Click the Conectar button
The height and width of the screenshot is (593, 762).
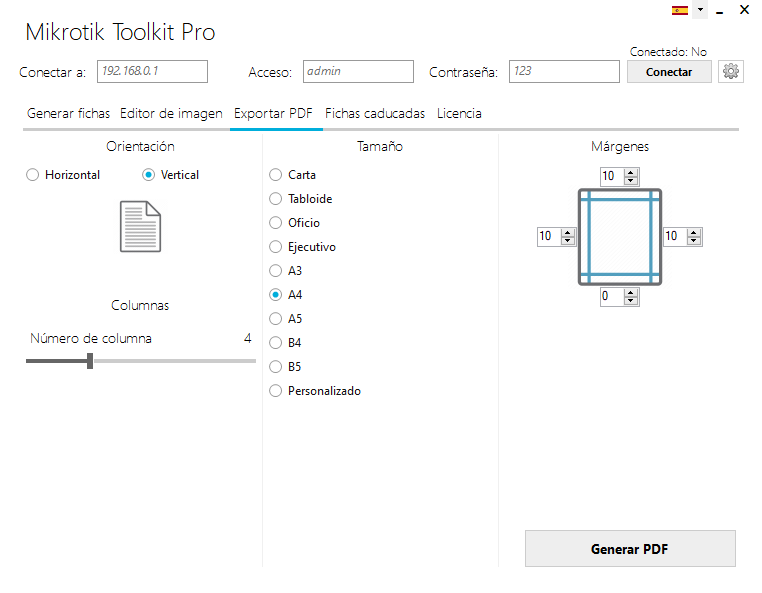[669, 72]
